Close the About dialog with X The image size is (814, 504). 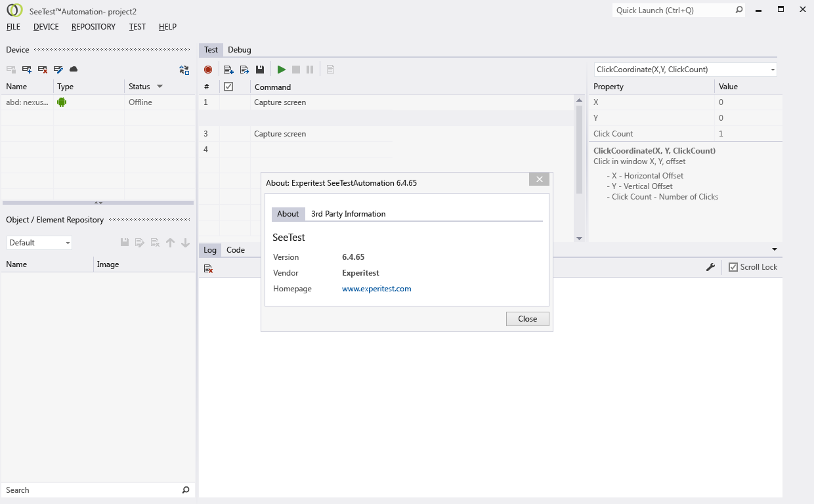click(539, 180)
